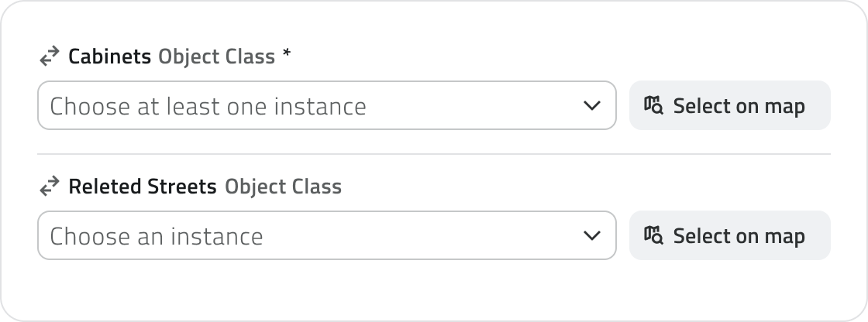Focus the Cabinets instance placeholder text
The width and height of the screenshot is (868, 322).
click(208, 106)
